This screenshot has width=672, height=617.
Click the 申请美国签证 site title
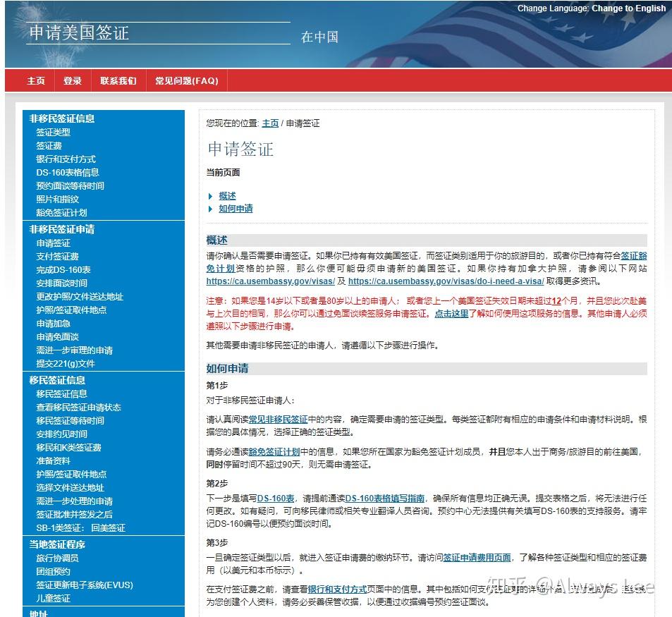coord(79,33)
